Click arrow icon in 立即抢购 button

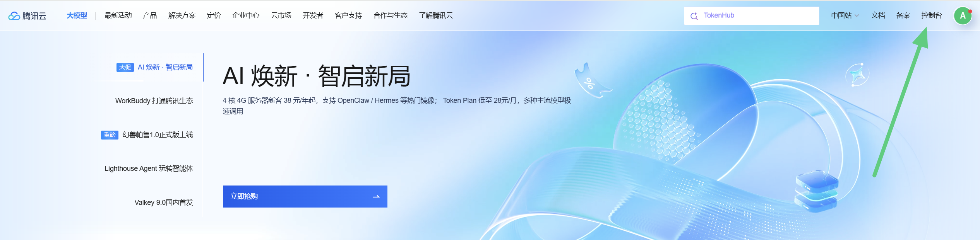[x=376, y=197]
